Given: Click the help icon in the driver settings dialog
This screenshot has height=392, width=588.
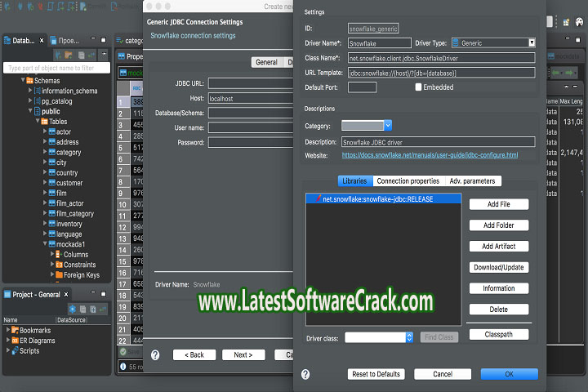Looking at the screenshot, I should tap(305, 374).
